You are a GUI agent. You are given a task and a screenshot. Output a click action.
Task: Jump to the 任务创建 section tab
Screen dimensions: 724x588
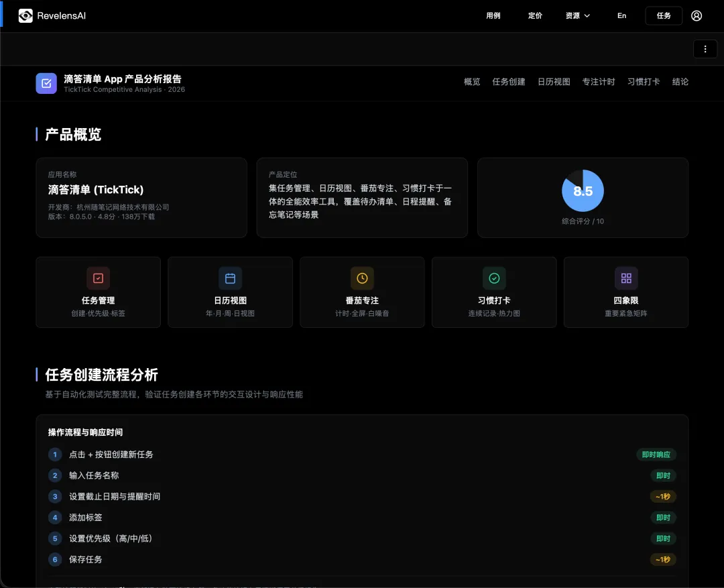click(x=509, y=82)
